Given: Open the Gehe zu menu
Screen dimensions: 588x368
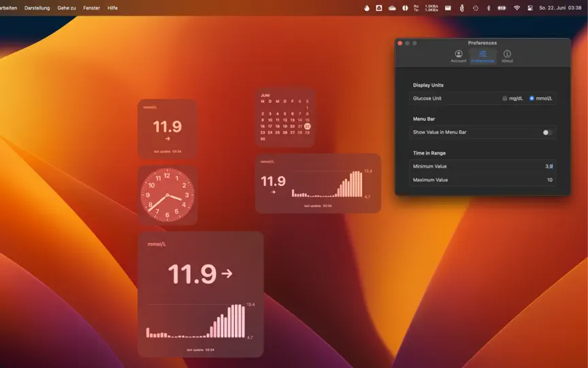Looking at the screenshot, I should click(67, 8).
